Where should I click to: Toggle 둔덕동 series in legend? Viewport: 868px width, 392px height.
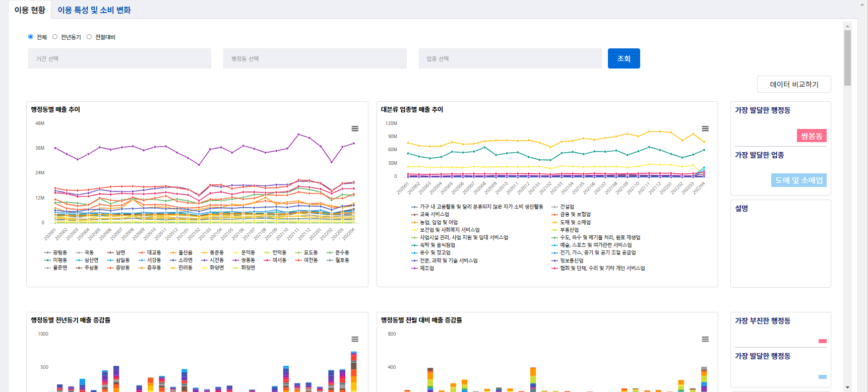(243, 252)
